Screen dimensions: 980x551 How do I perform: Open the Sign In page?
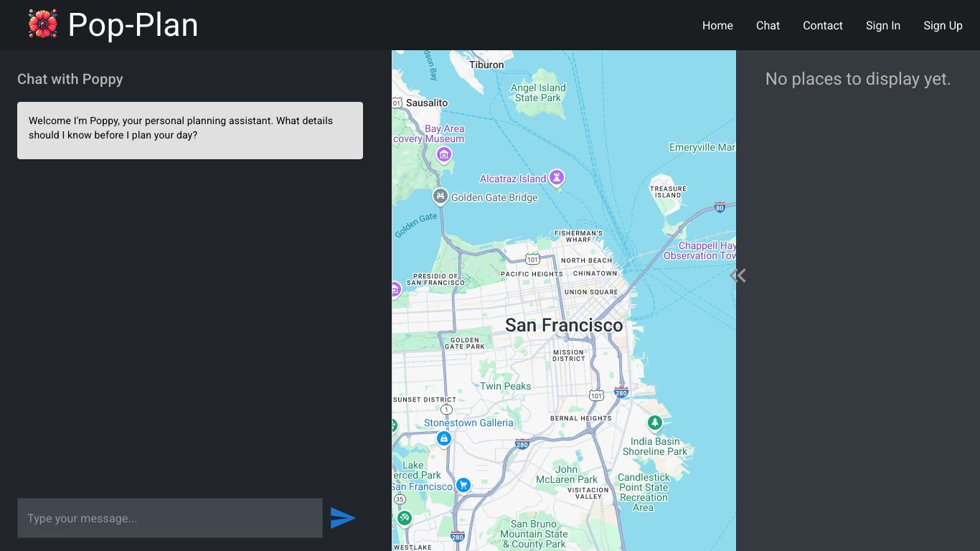[x=883, y=25]
